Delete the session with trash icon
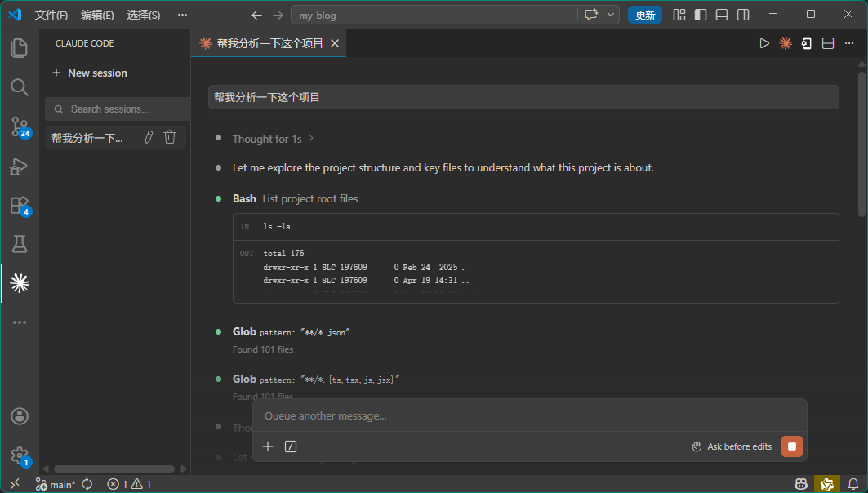Viewport: 868px width, 493px height. tap(170, 137)
